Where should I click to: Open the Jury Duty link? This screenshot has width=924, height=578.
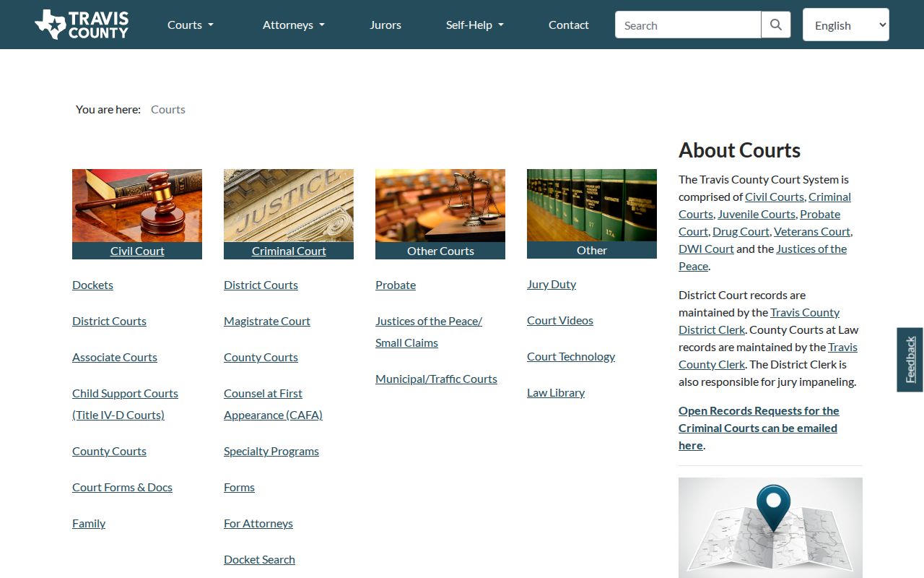(552, 284)
